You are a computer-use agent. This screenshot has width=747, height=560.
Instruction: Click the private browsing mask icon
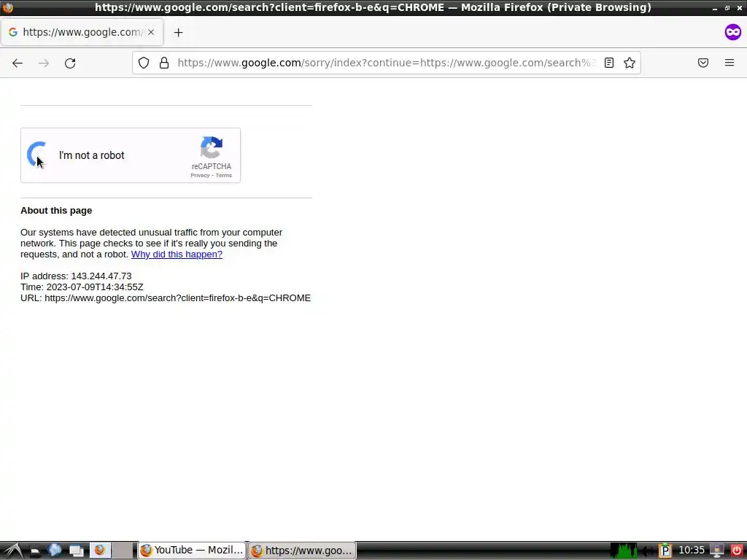click(x=732, y=32)
